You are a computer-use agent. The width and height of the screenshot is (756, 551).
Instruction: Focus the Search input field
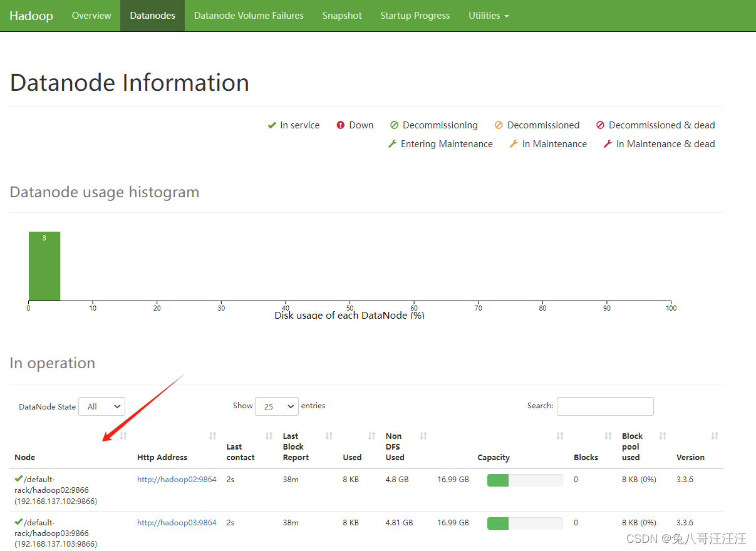605,406
